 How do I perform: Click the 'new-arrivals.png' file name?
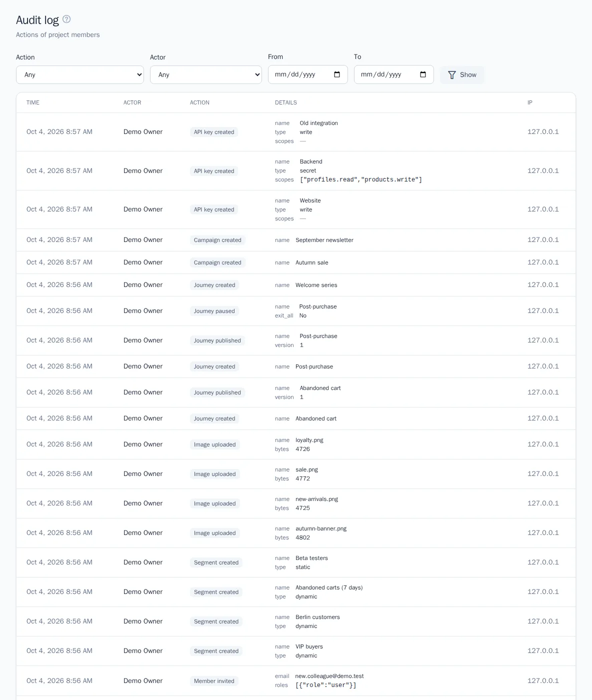pos(317,499)
